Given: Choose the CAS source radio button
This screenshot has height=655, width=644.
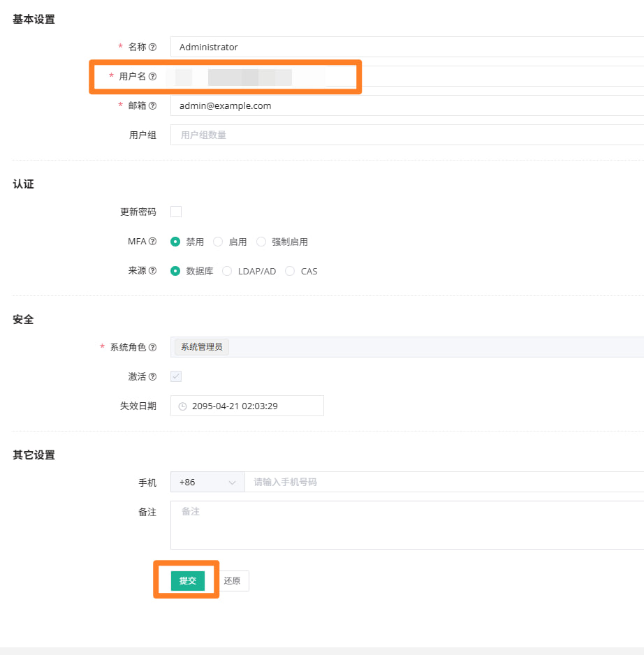Looking at the screenshot, I should pos(290,271).
